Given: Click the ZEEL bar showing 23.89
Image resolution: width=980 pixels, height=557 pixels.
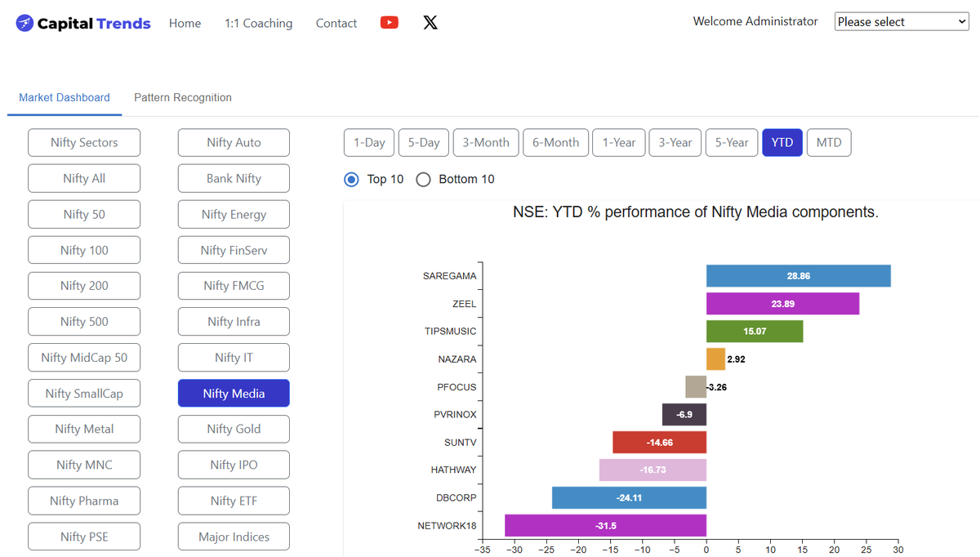Looking at the screenshot, I should pos(782,304).
